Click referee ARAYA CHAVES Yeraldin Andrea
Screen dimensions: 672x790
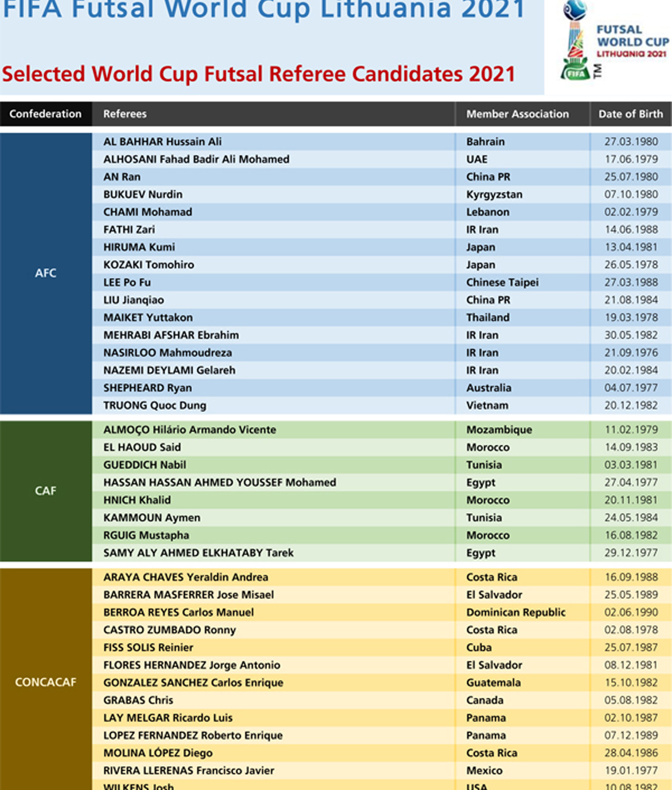186,577
